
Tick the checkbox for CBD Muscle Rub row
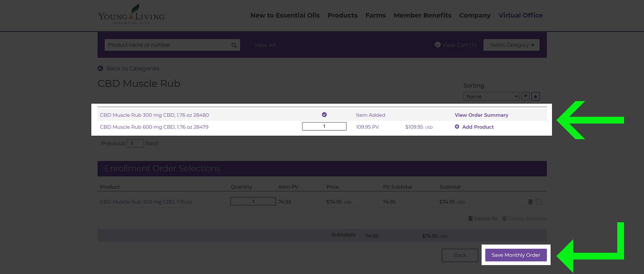point(539,202)
